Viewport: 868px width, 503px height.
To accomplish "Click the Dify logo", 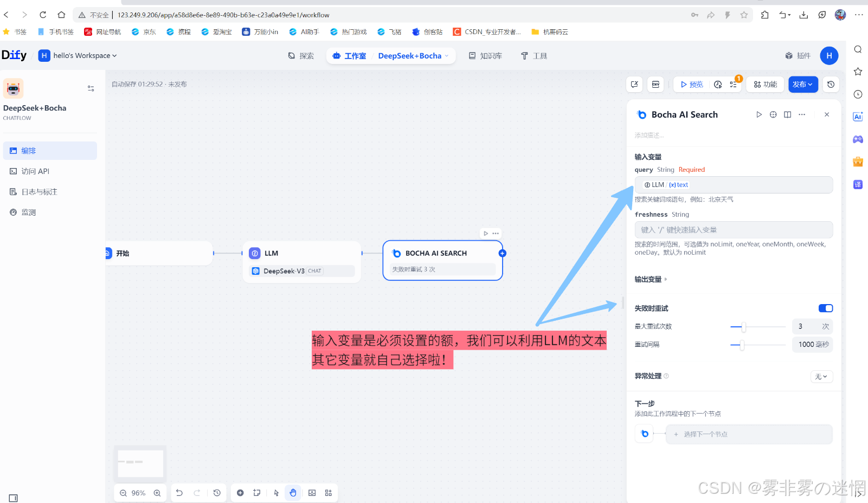I will pos(14,55).
